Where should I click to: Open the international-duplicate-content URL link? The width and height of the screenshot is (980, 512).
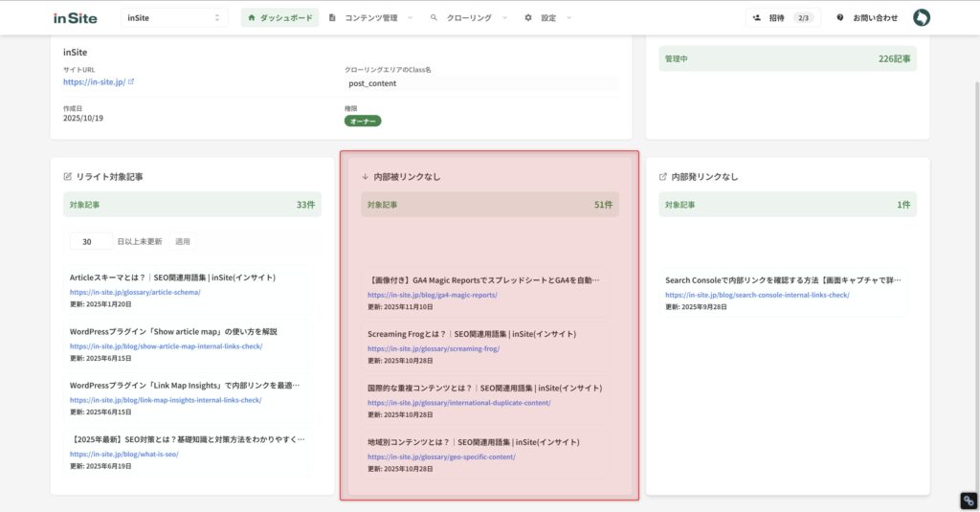coord(459,403)
